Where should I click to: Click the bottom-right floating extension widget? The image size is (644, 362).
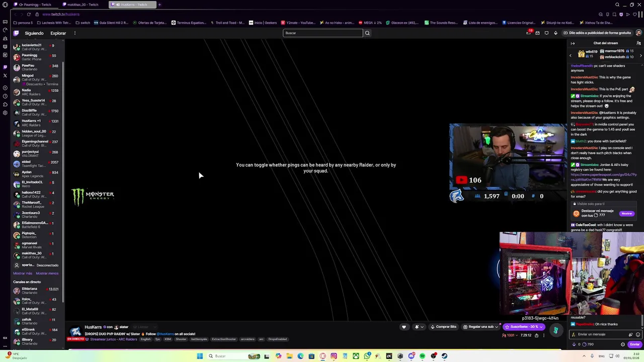(x=555, y=330)
